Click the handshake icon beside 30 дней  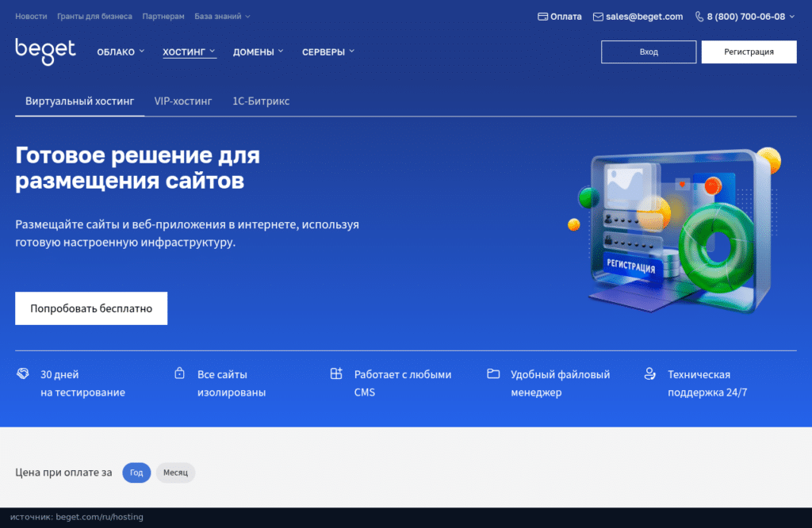click(x=23, y=373)
